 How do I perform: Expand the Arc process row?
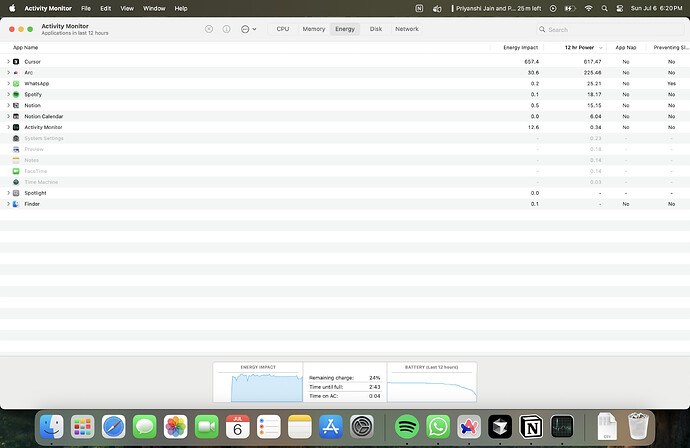(8, 73)
